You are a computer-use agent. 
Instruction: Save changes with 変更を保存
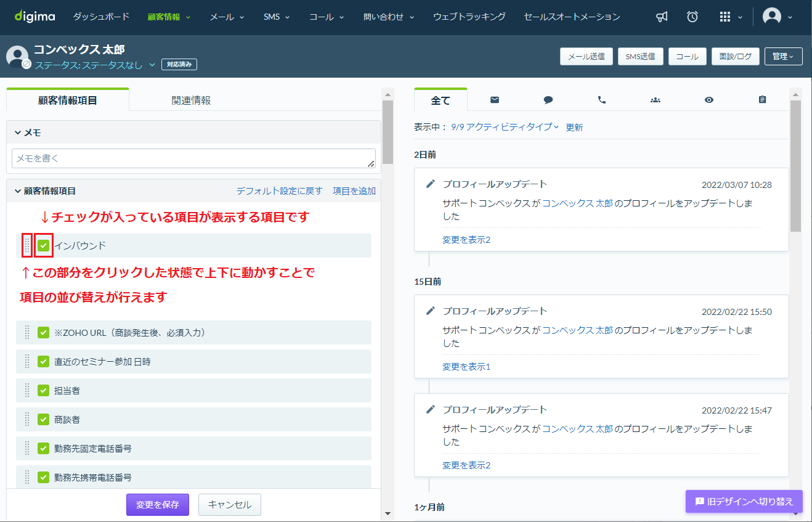(158, 505)
